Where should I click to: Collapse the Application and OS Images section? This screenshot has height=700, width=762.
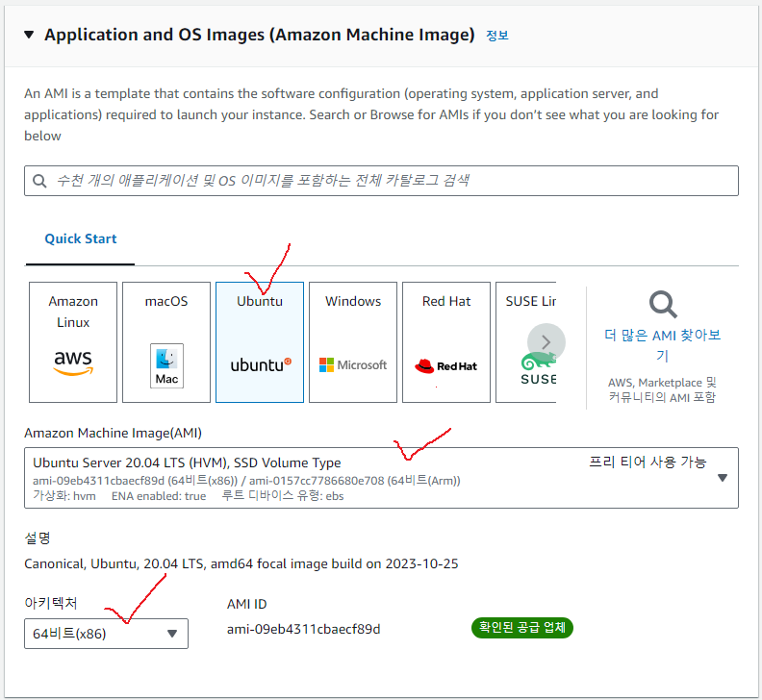tap(29, 35)
